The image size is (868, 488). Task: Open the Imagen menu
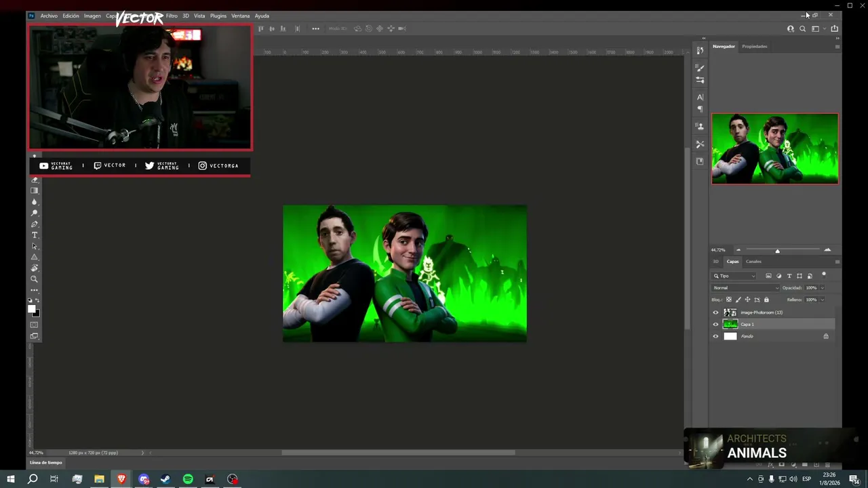(92, 16)
